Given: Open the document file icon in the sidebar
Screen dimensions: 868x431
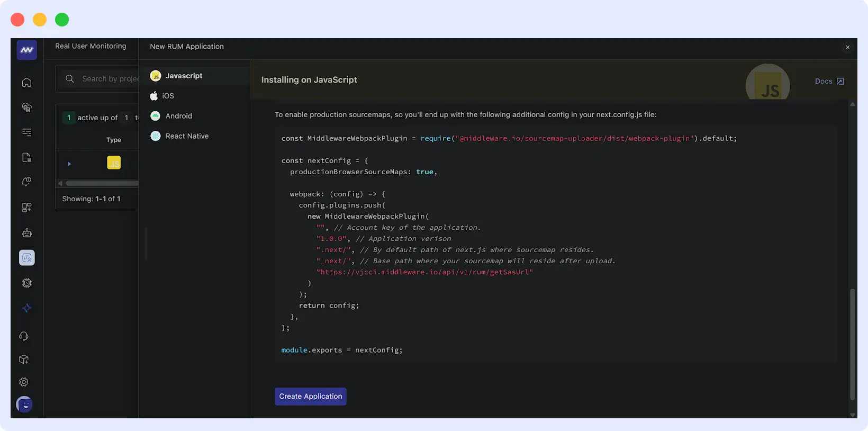Looking at the screenshot, I should point(26,157).
